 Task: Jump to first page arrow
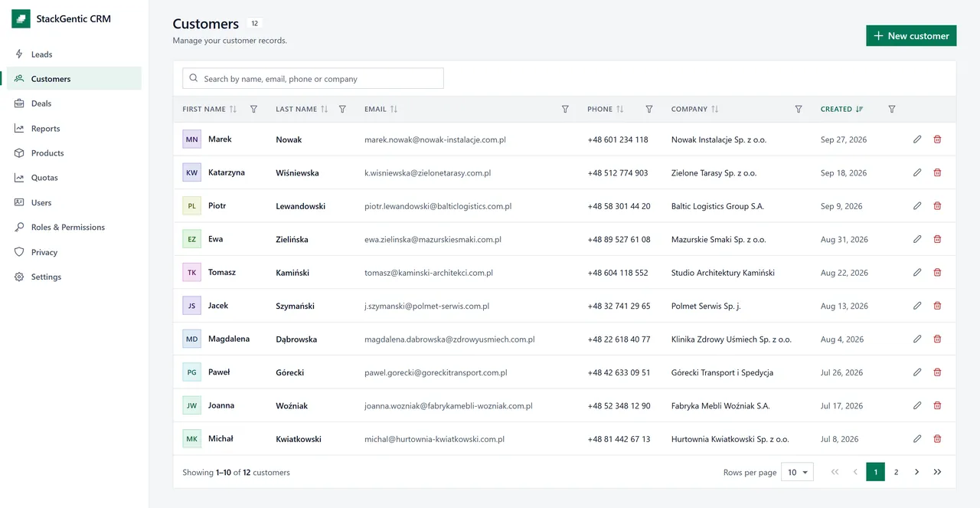pos(835,472)
